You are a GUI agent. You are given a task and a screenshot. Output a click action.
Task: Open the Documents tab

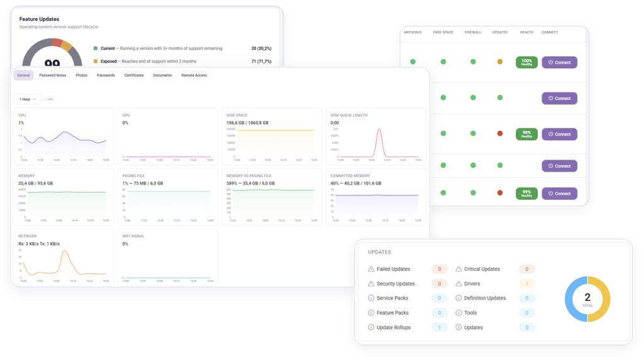[162, 75]
